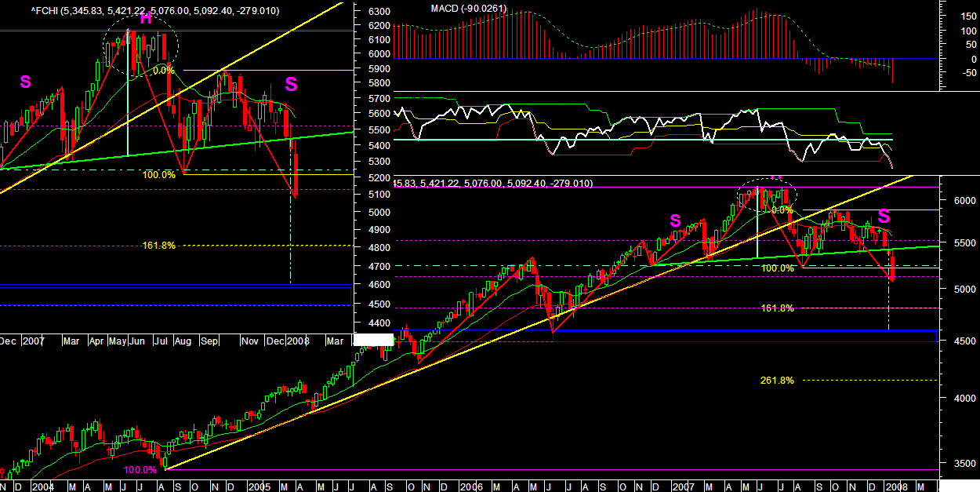Click the truncated price title above main chart

(493, 183)
